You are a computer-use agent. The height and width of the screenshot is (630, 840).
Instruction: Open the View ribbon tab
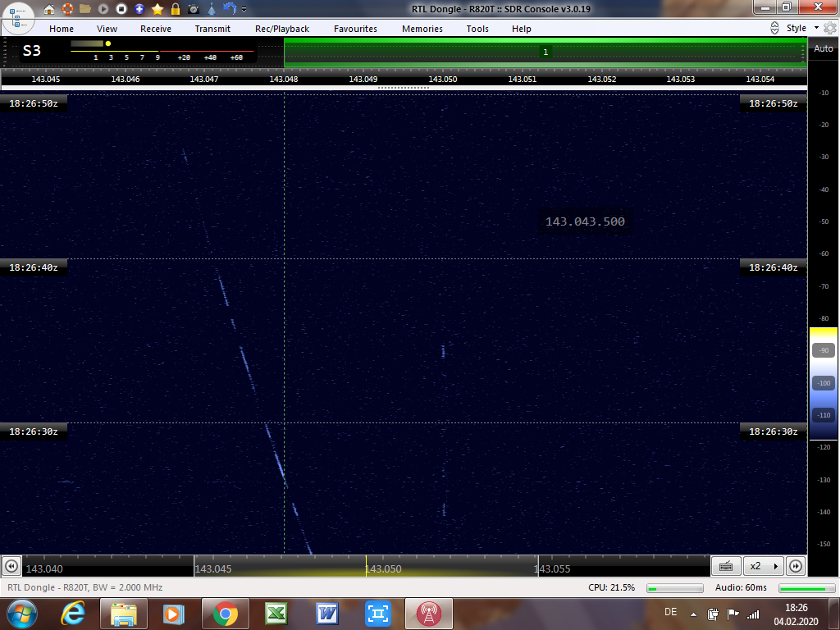pos(107,29)
